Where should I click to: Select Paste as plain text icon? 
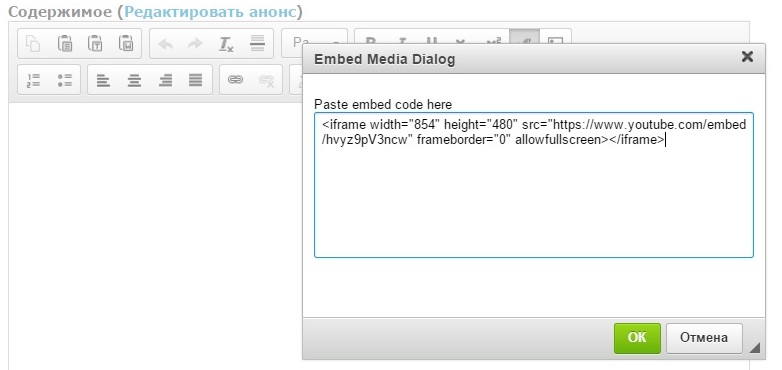point(95,44)
